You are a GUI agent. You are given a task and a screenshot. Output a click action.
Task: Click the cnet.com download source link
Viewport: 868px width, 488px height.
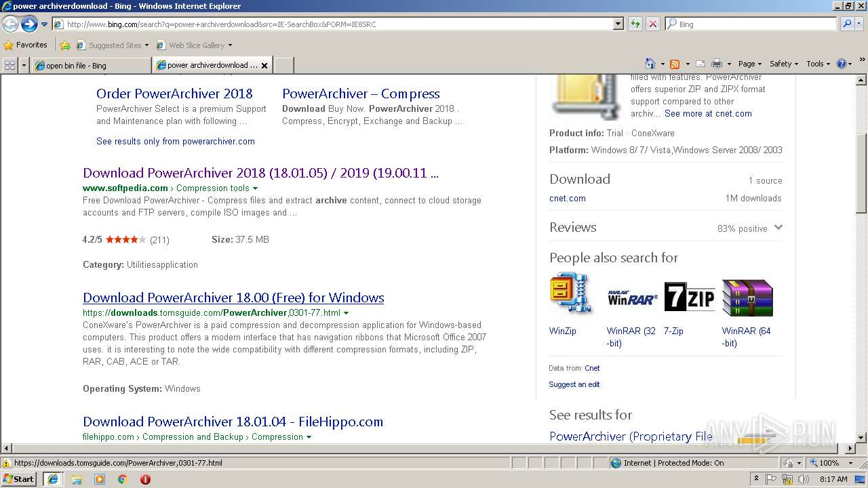click(x=568, y=198)
